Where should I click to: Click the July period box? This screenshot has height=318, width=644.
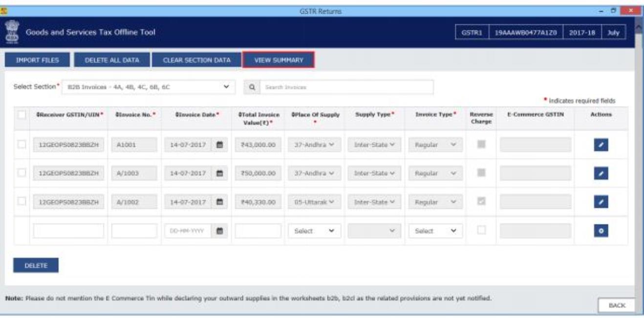point(613,33)
